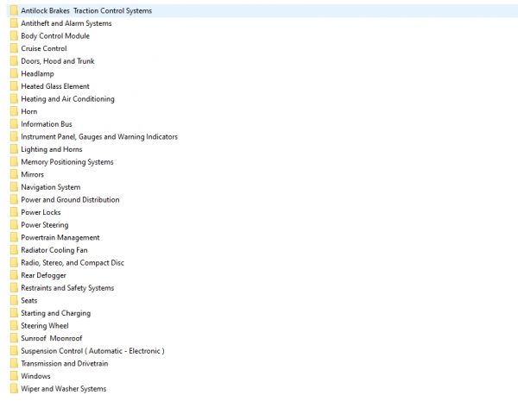The image size is (518, 420).
Task: Click the Power Steering folder icon
Action: point(14,225)
